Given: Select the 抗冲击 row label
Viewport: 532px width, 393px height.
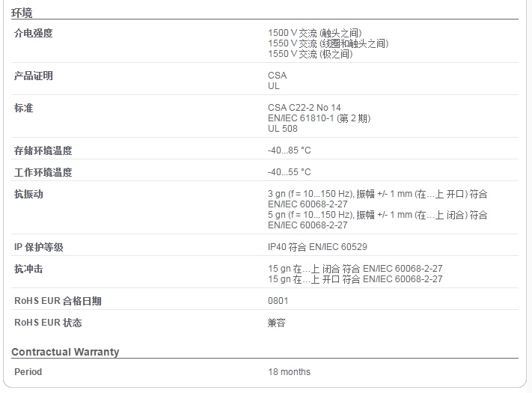Looking at the screenshot, I should 28,269.
